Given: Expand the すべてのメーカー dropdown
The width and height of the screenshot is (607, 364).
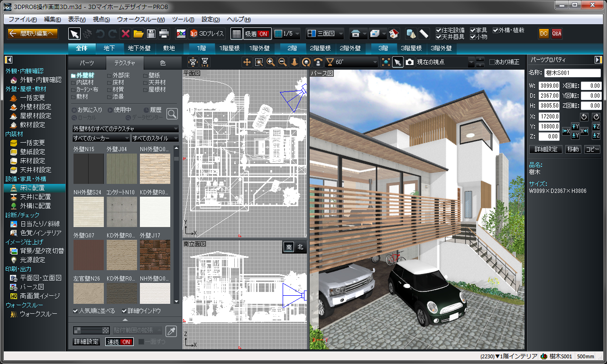Looking at the screenshot, I should pos(101,138).
